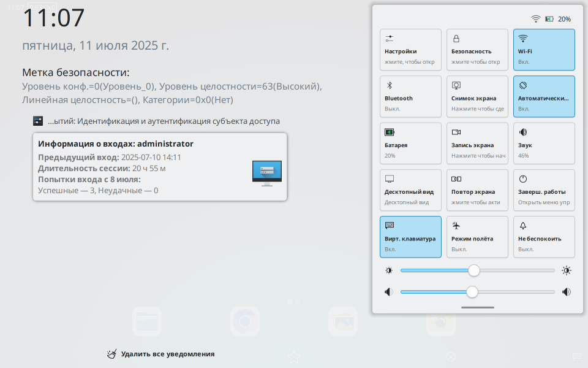The image size is (588, 368).
Task: Open the Безопасность tile
Action: pos(477,50)
